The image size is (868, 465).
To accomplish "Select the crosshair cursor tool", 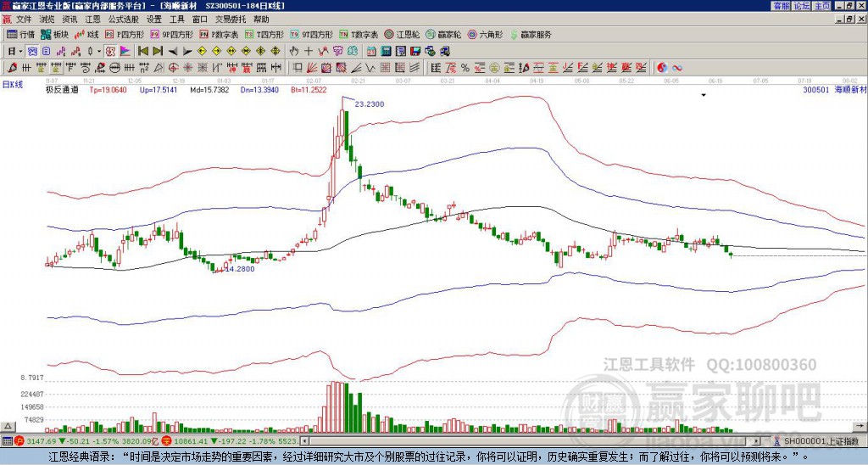I will pyautogui.click(x=309, y=51).
